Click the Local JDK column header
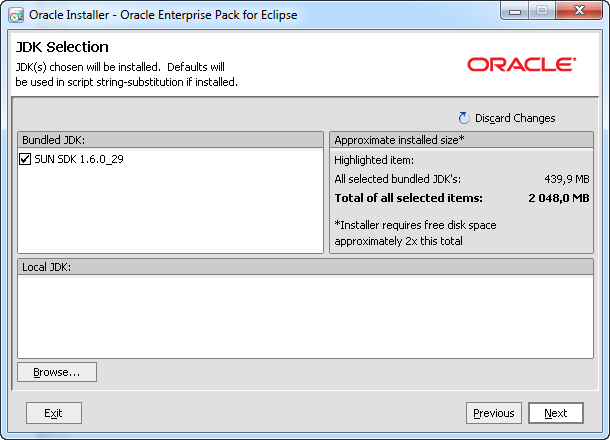The height and width of the screenshot is (440, 610). [x=305, y=267]
